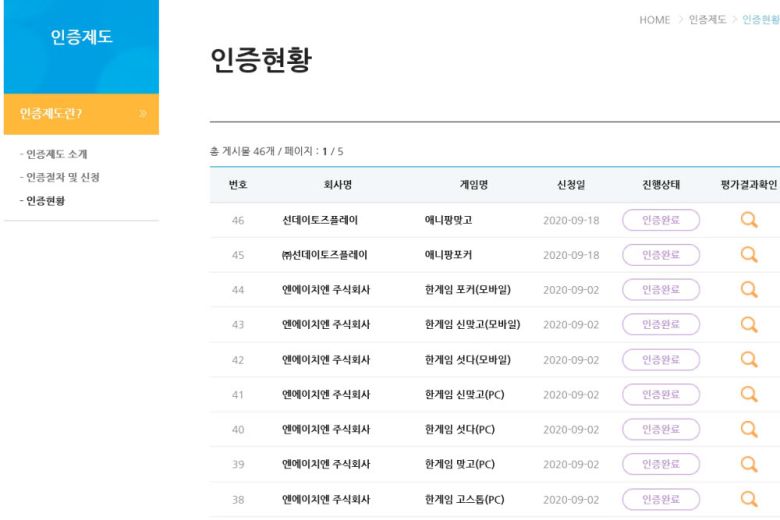The height and width of the screenshot is (520, 780).
Task: Click the 인증현황 page title
Action: tap(261, 60)
